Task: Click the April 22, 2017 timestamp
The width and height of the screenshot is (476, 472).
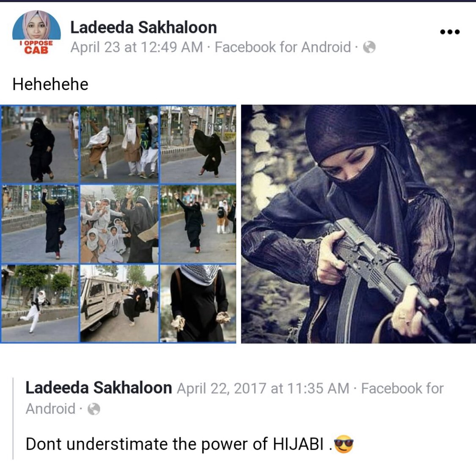Action: tap(263, 389)
